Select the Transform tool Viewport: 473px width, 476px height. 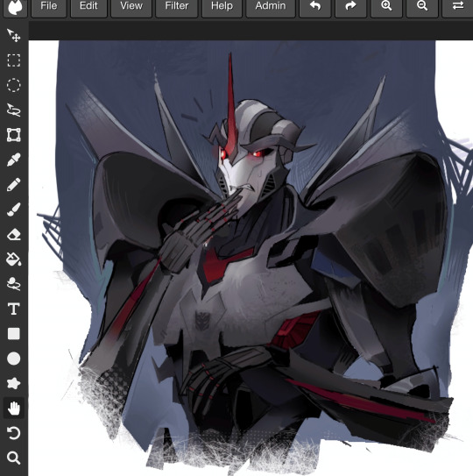tap(14, 135)
